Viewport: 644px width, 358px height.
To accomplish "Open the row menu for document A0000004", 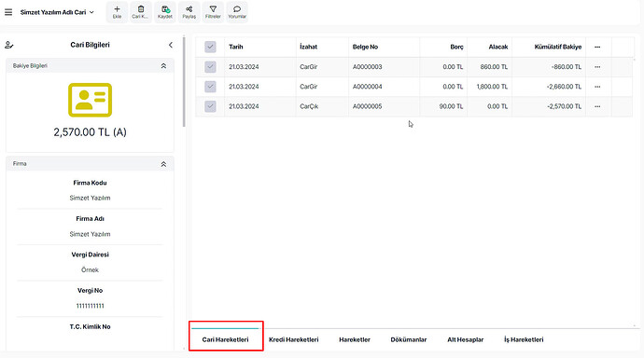I will [597, 87].
